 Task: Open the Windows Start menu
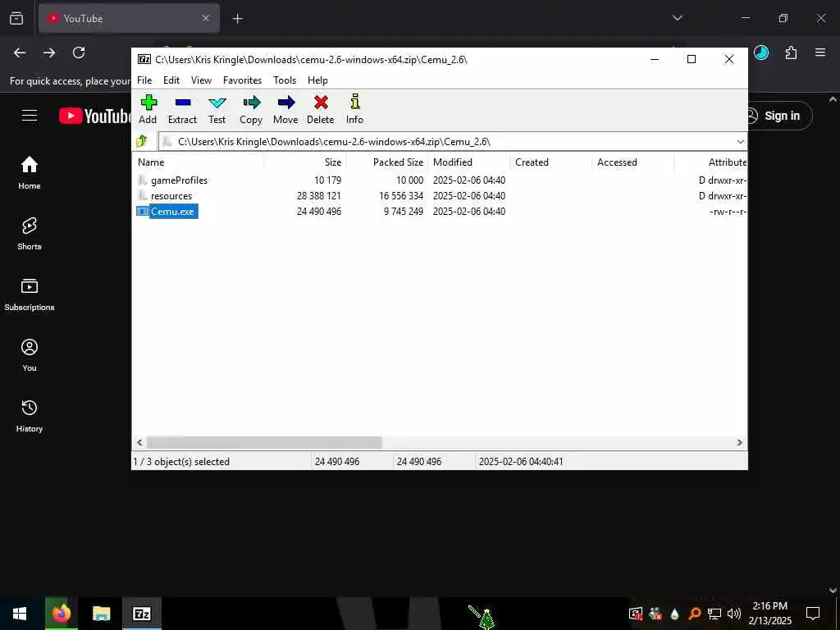pyautogui.click(x=20, y=614)
